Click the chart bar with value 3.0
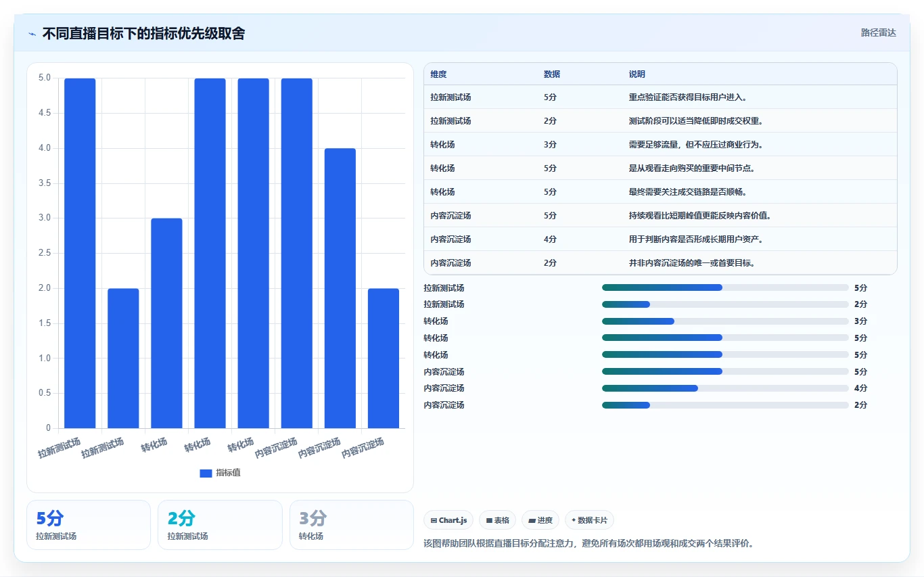 [x=166, y=323]
